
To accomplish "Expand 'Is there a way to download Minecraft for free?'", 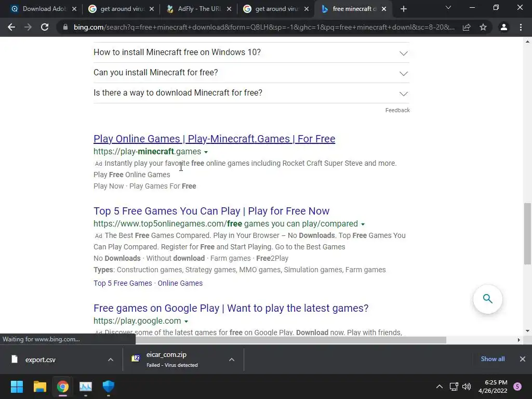I will tap(251, 93).
